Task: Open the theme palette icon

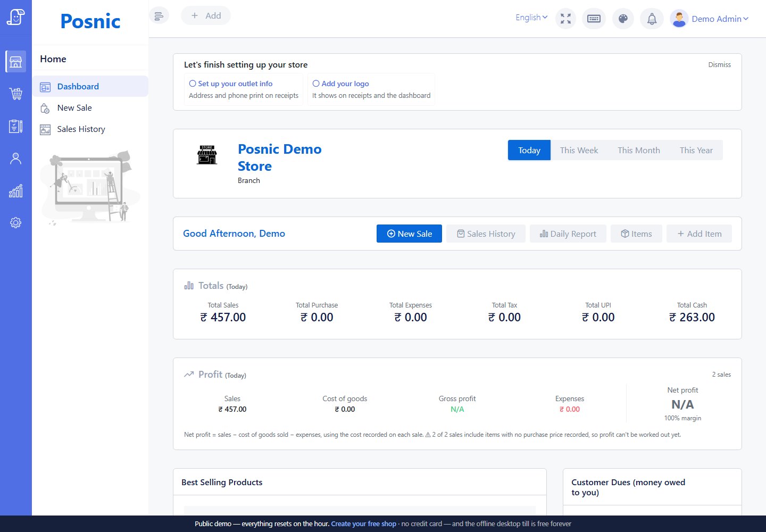Action: 623,19
